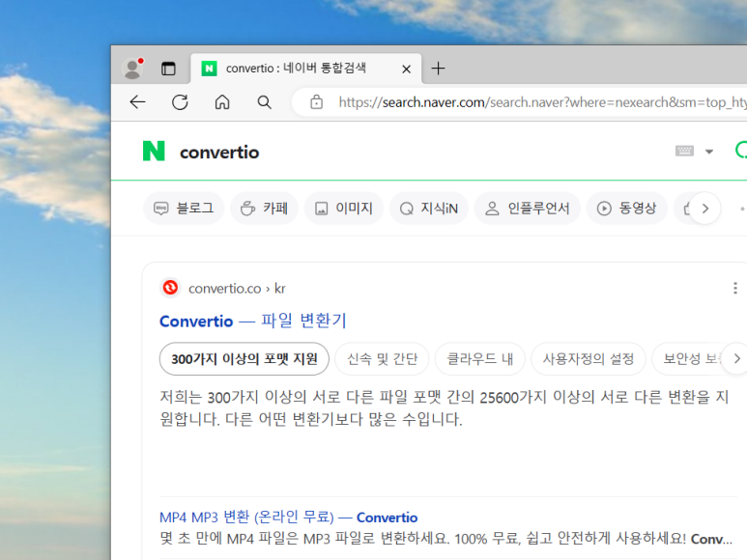Select the 이미지 search tab

[x=344, y=209]
